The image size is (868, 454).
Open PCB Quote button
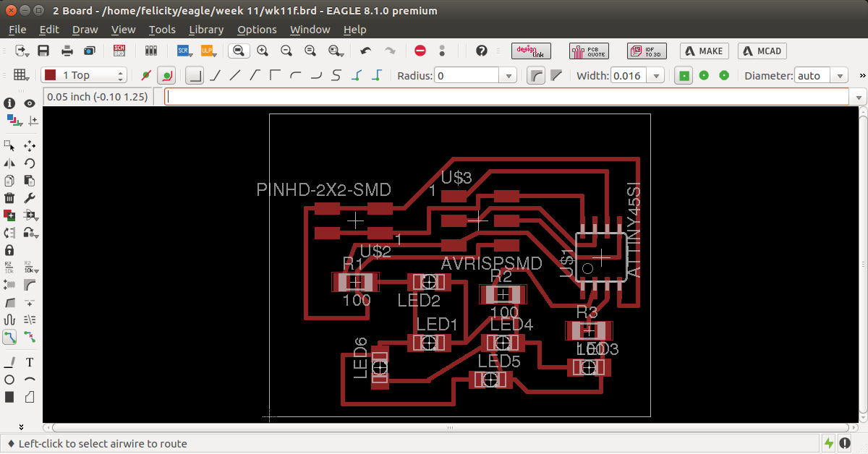click(x=589, y=51)
